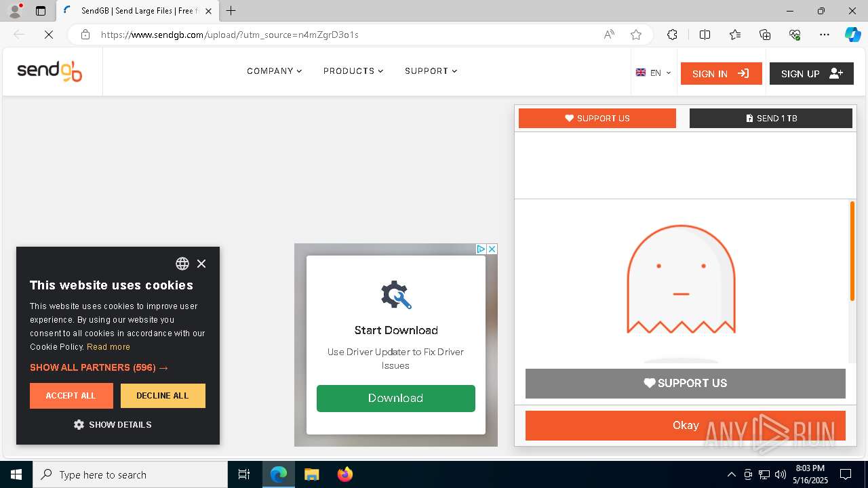Close the SendGB browser tab

pos(208,11)
